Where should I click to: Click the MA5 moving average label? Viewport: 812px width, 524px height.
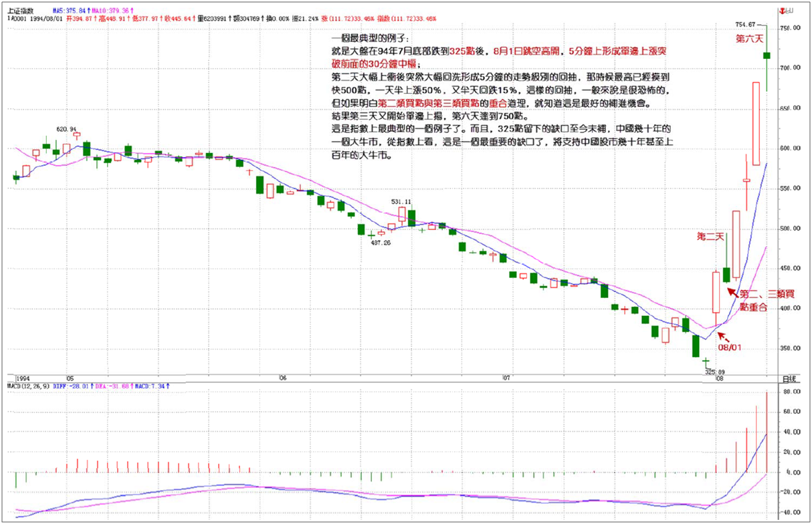[x=70, y=11]
